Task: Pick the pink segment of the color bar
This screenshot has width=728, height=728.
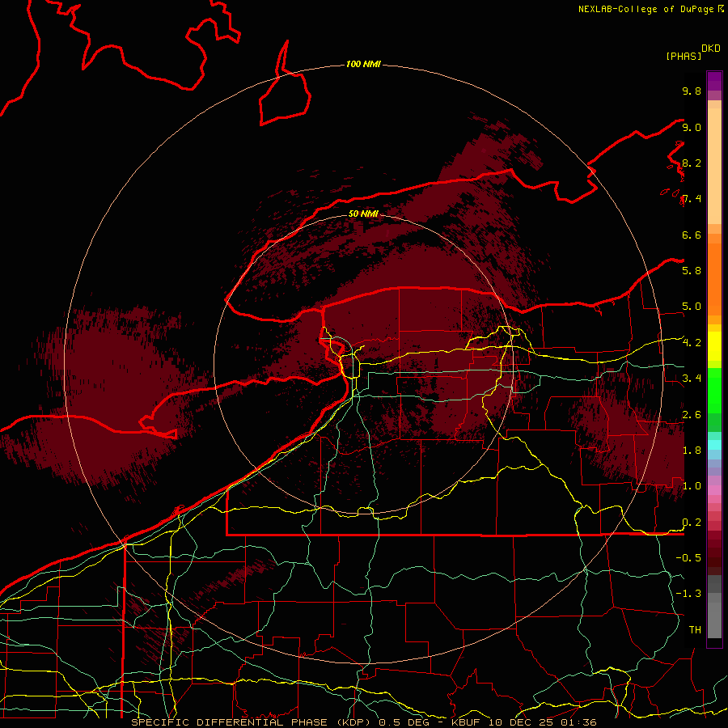Action: point(714,490)
